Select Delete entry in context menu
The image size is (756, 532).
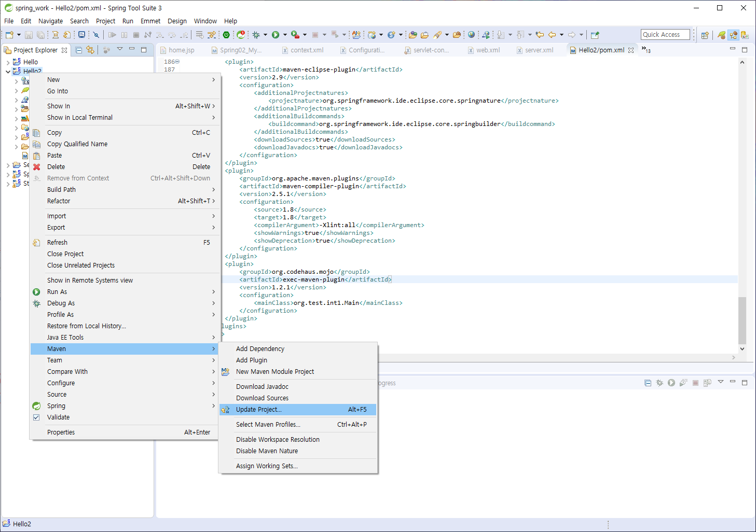(125, 167)
